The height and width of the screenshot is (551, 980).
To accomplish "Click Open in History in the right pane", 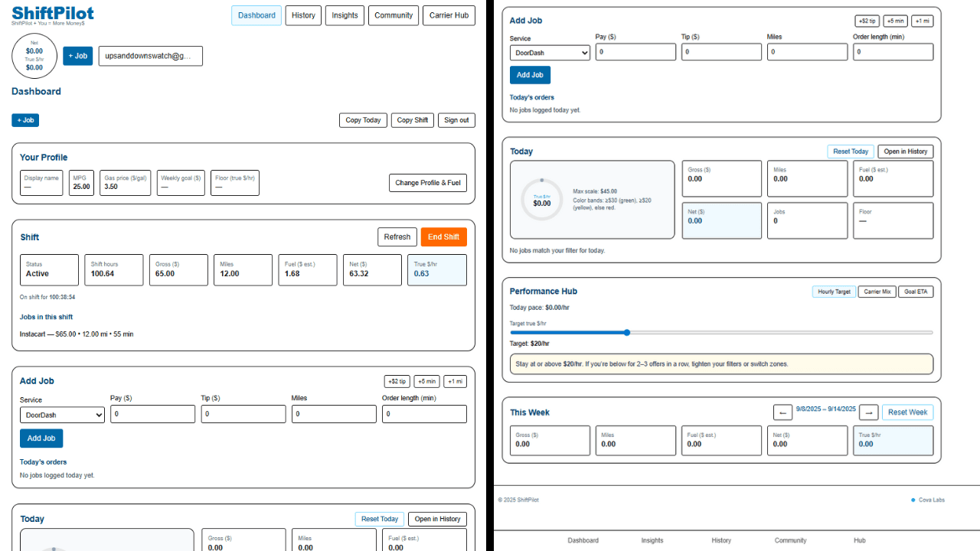I will (x=906, y=152).
